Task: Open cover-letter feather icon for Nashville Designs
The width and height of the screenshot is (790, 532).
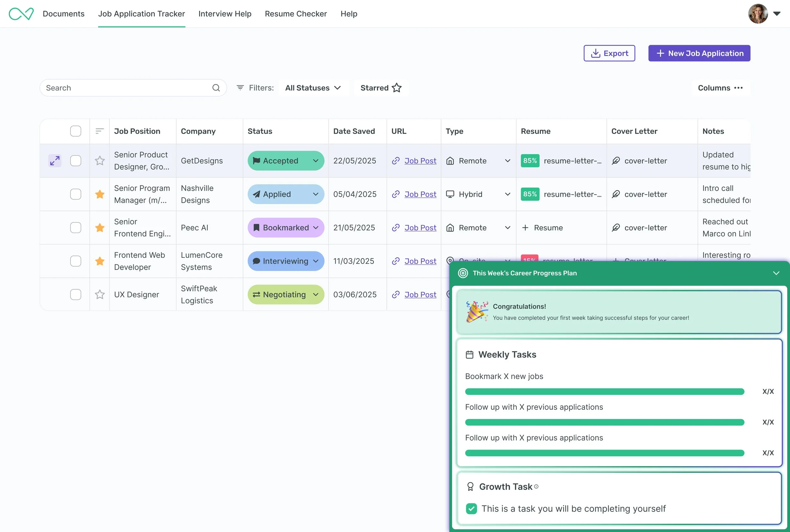Action: pyautogui.click(x=616, y=194)
